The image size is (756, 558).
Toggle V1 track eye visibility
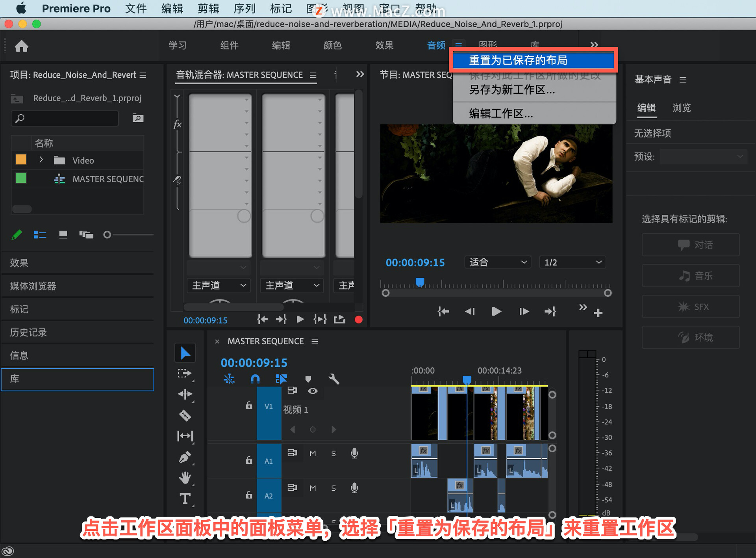[313, 391]
